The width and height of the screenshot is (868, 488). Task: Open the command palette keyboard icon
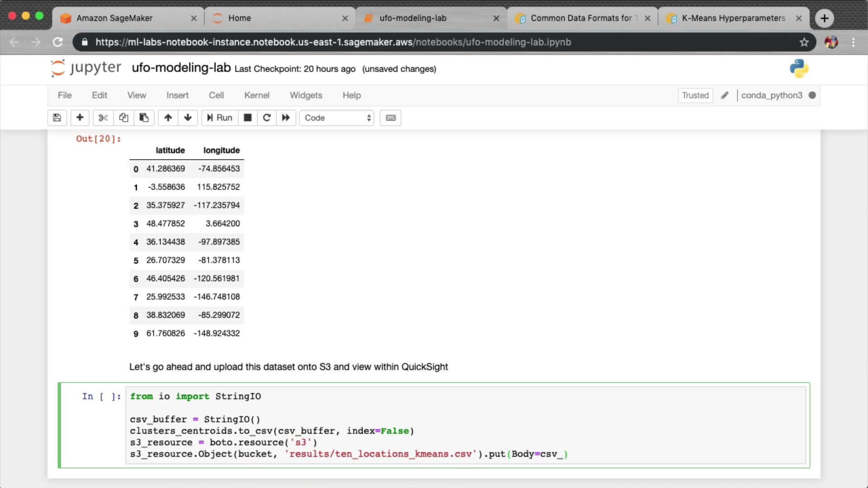(x=391, y=118)
